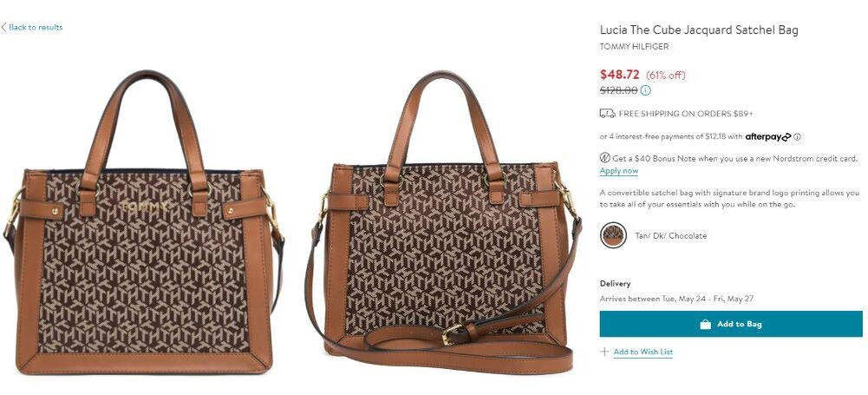
Task: Click the Add to Wish List link
Action: click(x=643, y=352)
